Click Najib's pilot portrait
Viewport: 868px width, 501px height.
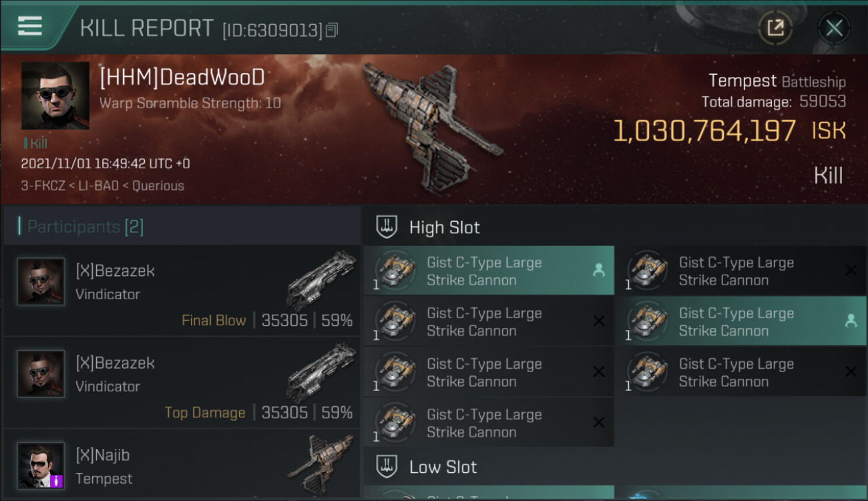(41, 466)
